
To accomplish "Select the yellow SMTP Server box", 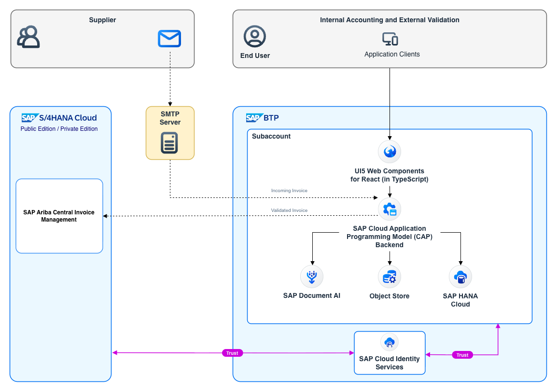I will [x=170, y=133].
